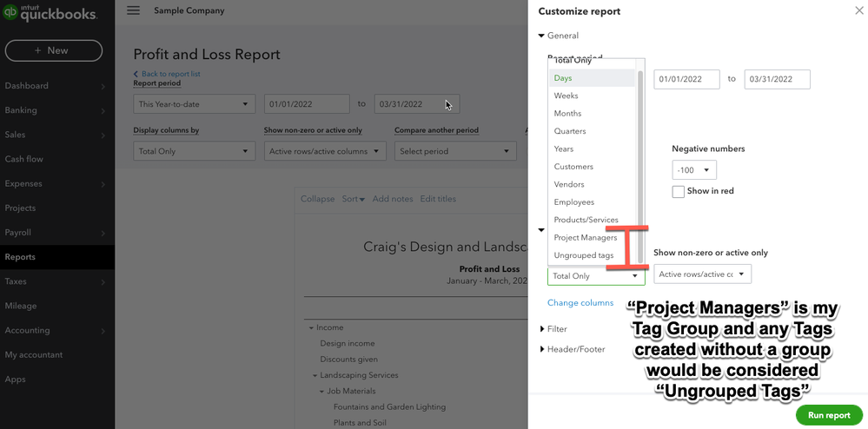
Task: Expand the Payroll sidebar submenu arrow
Action: [x=103, y=233]
